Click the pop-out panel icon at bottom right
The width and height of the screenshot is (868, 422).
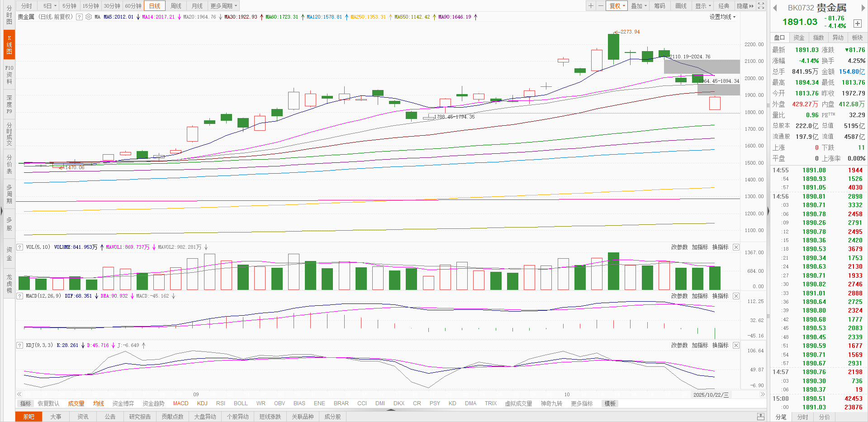[761, 417]
